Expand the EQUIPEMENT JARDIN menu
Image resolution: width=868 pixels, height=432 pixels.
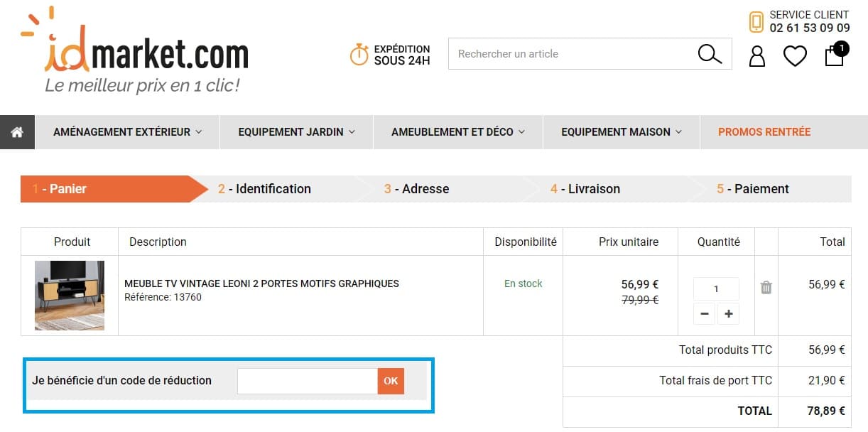[x=295, y=131]
